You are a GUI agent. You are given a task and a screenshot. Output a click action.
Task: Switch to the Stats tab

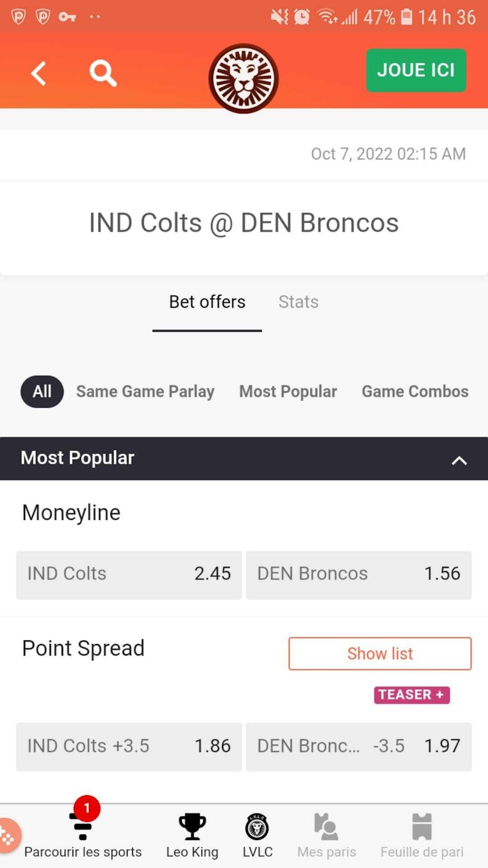(298, 302)
